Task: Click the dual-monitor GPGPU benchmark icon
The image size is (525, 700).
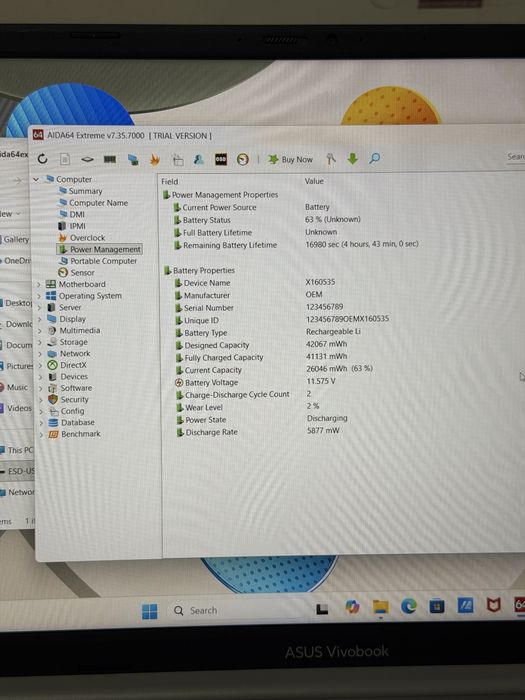Action: (x=133, y=159)
